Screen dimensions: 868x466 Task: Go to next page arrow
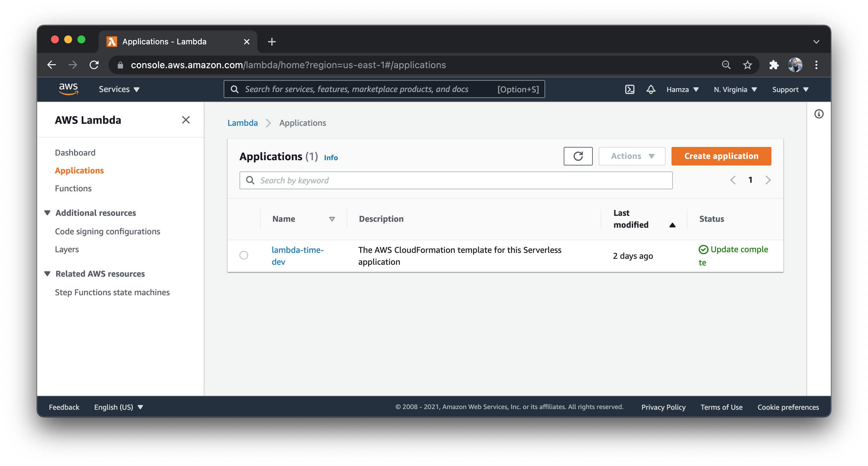click(767, 180)
